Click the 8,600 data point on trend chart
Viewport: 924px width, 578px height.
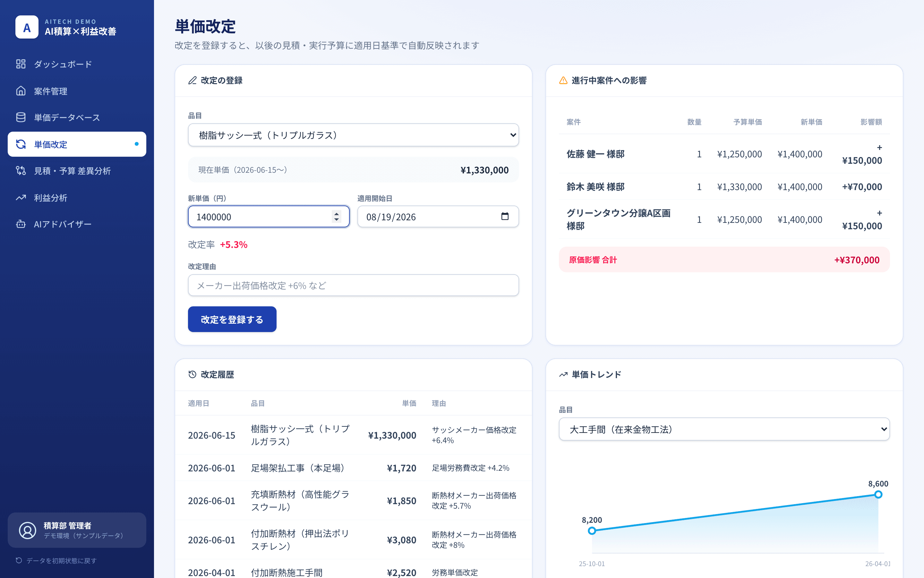point(878,495)
